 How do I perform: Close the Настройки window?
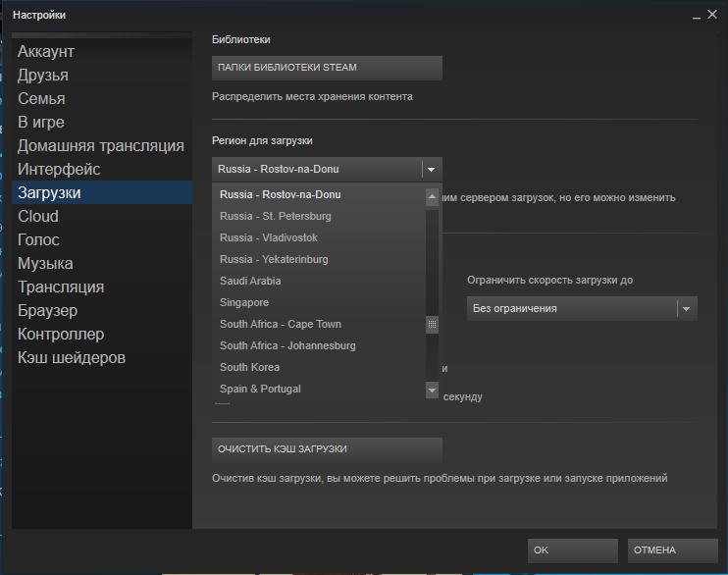point(712,15)
